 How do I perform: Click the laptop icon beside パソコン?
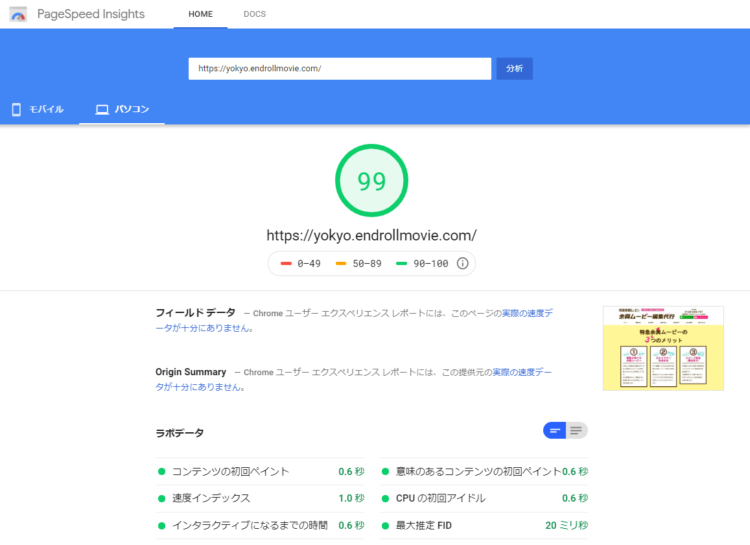(x=102, y=110)
